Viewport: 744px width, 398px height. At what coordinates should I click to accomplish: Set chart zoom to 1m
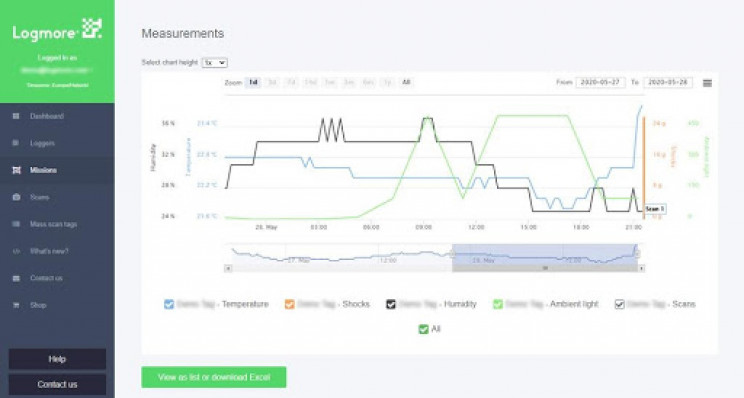[x=329, y=83]
